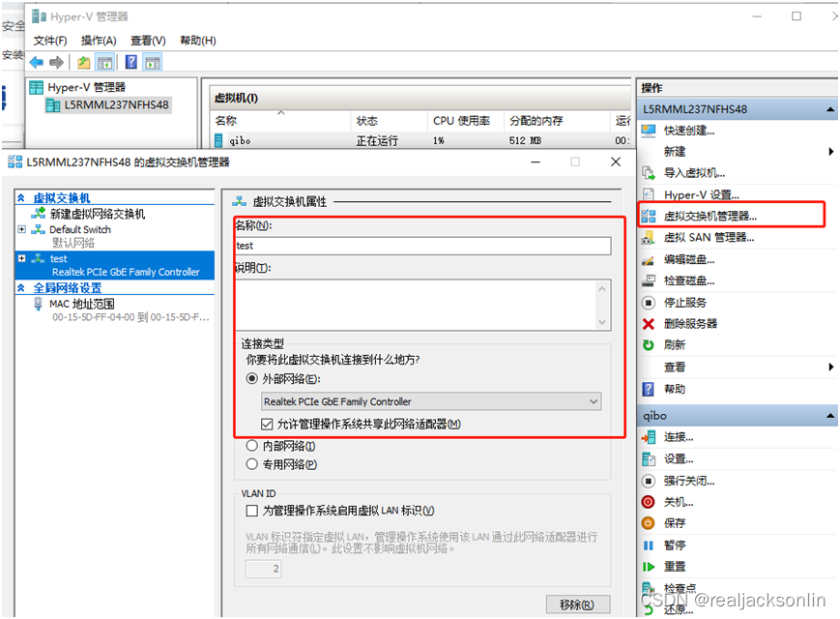This screenshot has width=840, height=619.
Task: Click inside the 说明 description text area
Action: click(416, 305)
